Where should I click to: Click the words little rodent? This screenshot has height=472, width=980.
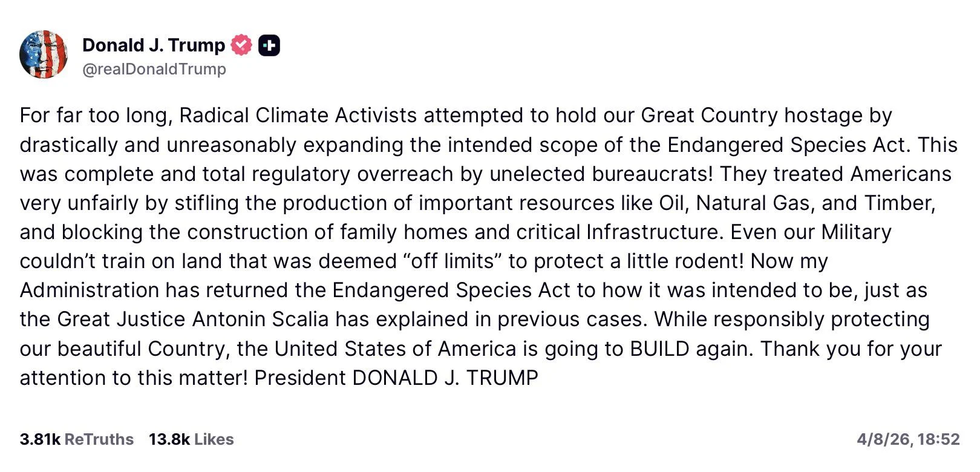point(685,261)
